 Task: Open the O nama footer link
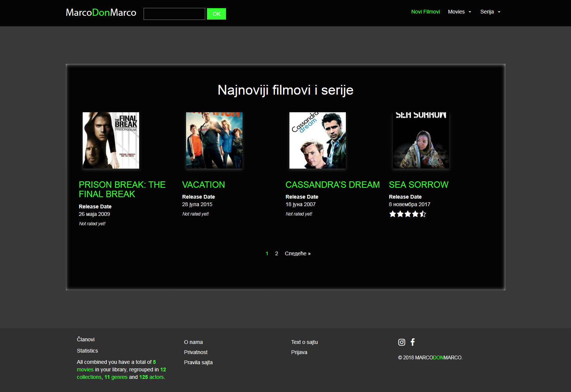coord(193,342)
